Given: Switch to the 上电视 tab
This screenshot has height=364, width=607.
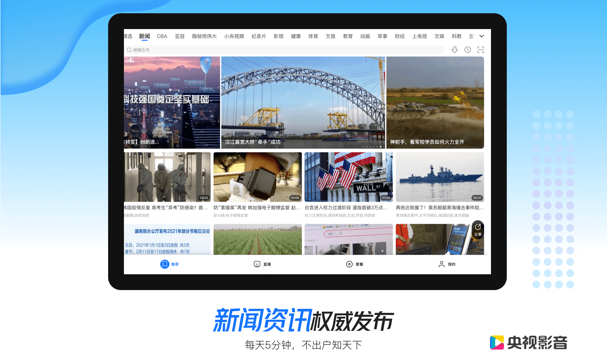Looking at the screenshot, I should 420,36.
